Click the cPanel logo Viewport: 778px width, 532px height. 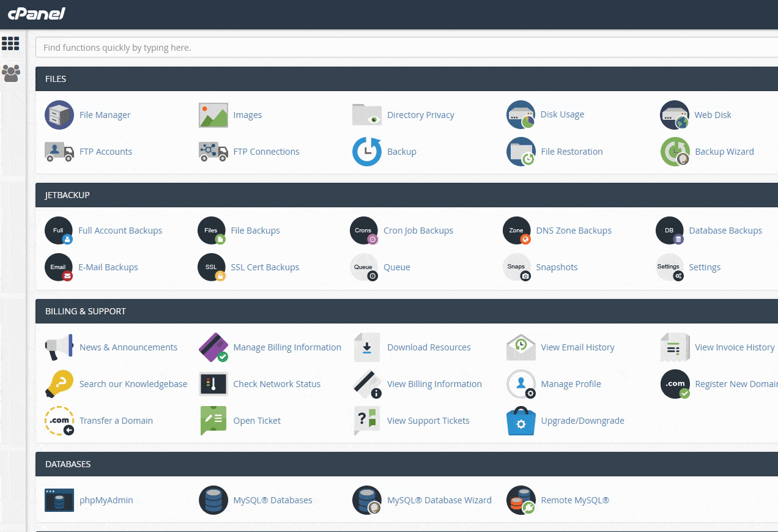(36, 13)
